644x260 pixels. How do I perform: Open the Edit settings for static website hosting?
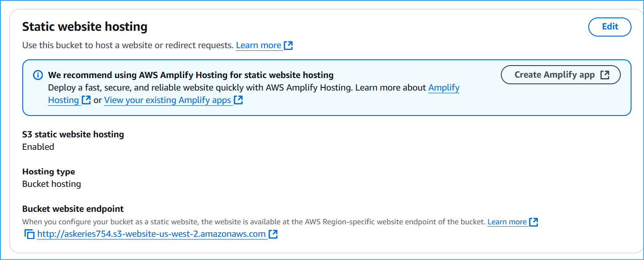click(x=609, y=27)
